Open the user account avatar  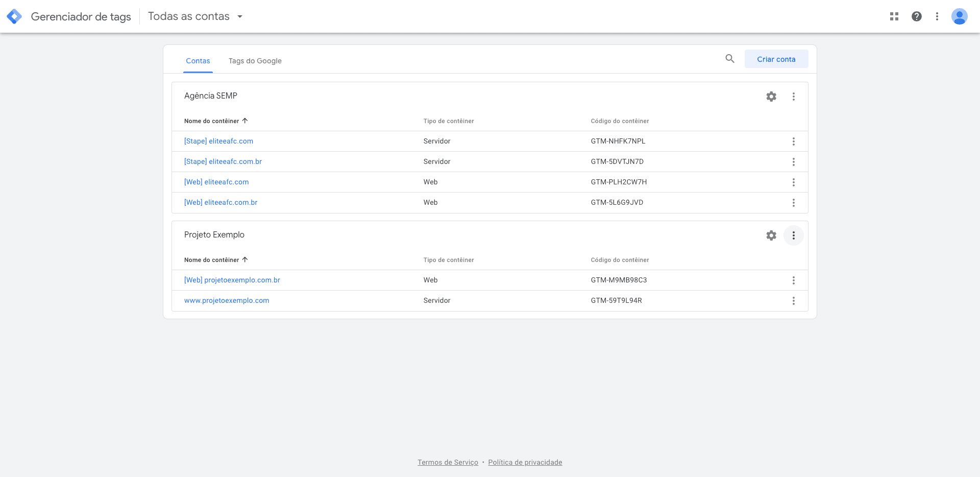[960, 16]
